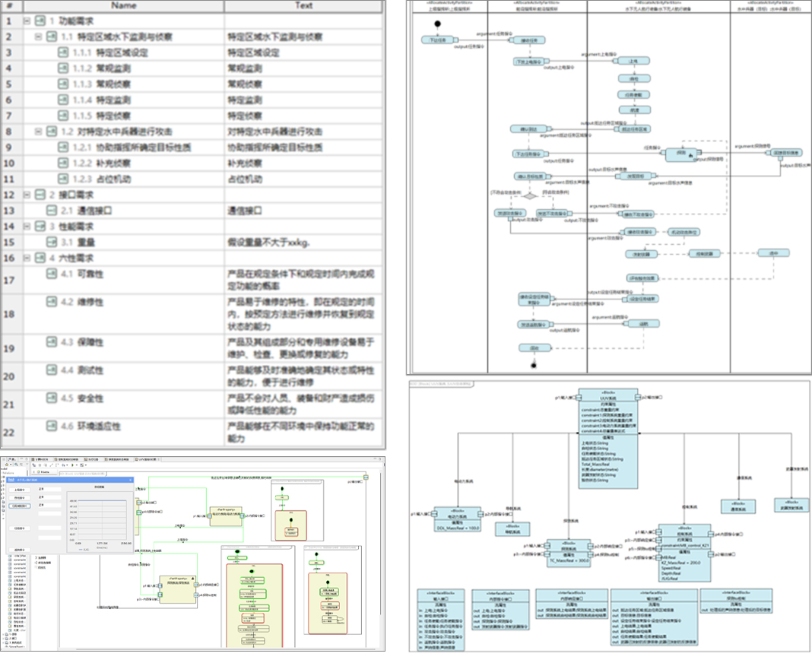Collapse the 4 六性需求 group
812x663 pixels.
point(28,258)
